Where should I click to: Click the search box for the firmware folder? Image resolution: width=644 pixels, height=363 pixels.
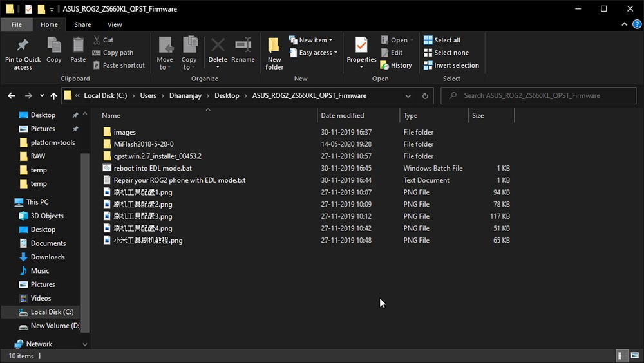tap(538, 96)
